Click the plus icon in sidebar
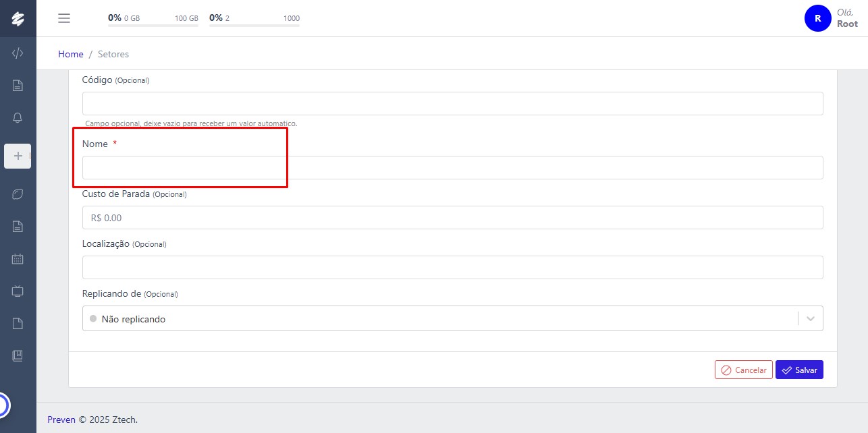Image resolution: width=868 pixels, height=433 pixels. pyautogui.click(x=18, y=156)
